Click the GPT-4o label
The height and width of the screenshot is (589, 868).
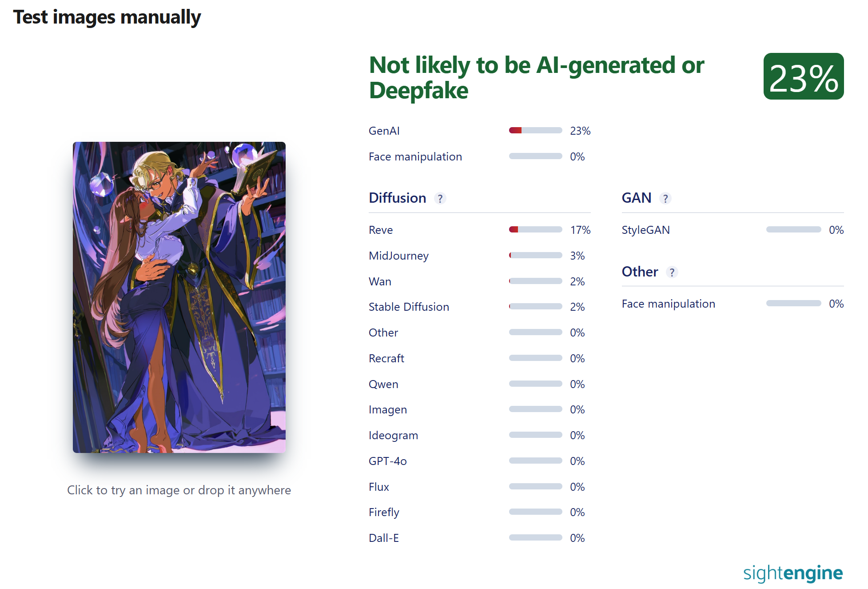click(387, 461)
